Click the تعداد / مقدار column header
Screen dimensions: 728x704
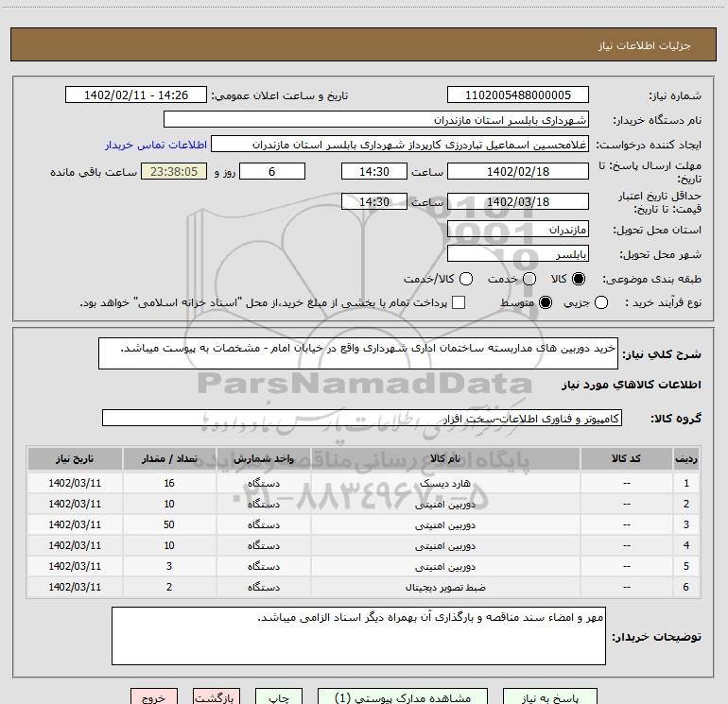169,459
